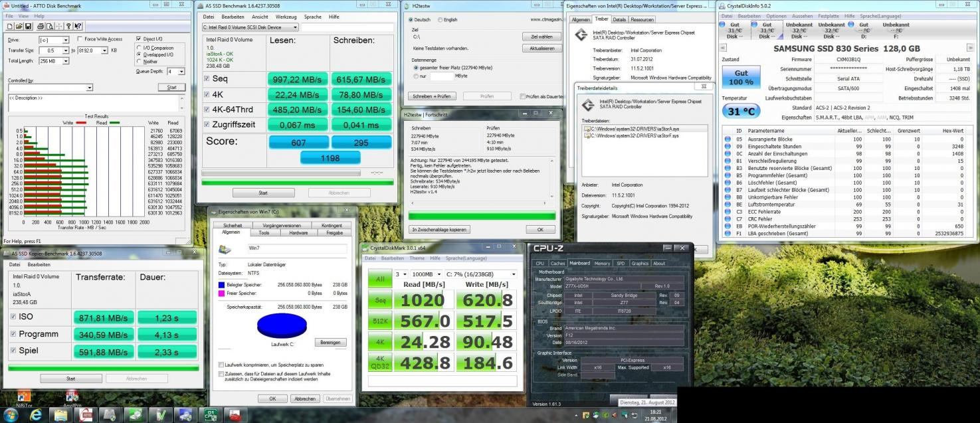Image resolution: width=980 pixels, height=423 pixels.
Task: Click ATTO toolbar New document icon
Action: tap(10, 26)
